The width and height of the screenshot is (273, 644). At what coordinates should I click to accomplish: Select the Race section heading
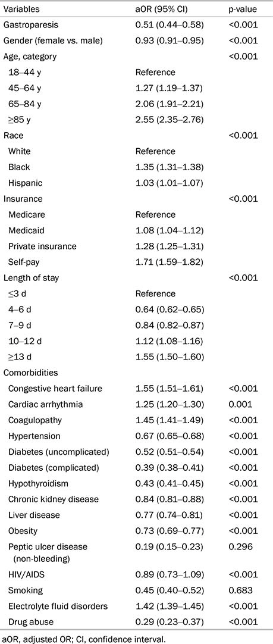pyautogui.click(x=11, y=136)
